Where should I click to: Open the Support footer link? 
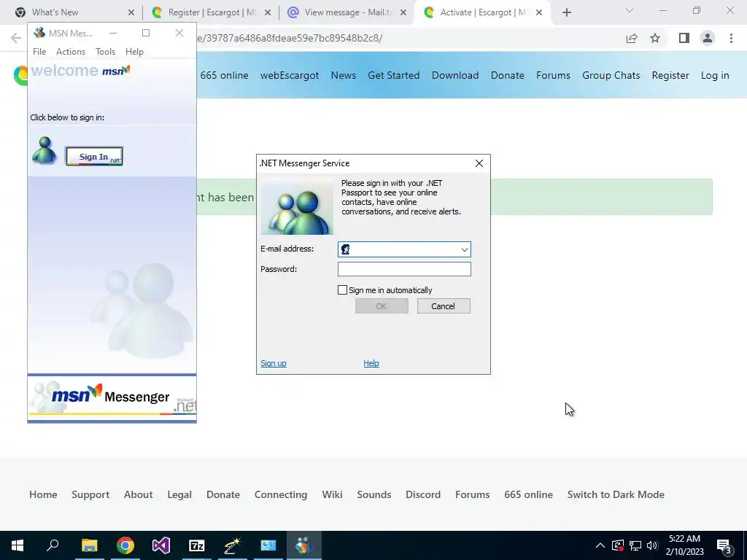coord(90,494)
